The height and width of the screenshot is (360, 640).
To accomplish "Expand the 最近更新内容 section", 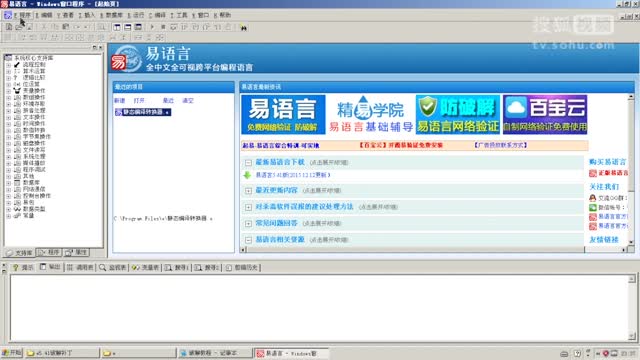I will (248, 191).
